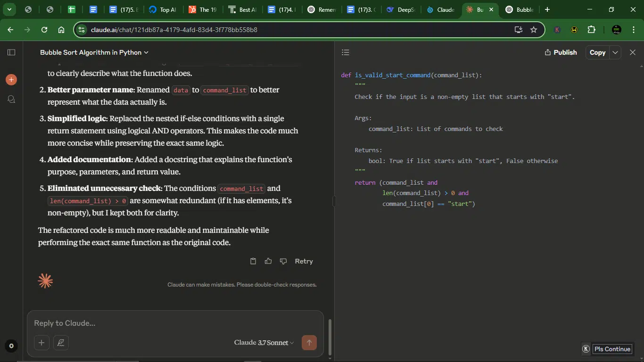The width and height of the screenshot is (644, 362).
Task: Open a new browser tab
Action: tap(547, 9)
